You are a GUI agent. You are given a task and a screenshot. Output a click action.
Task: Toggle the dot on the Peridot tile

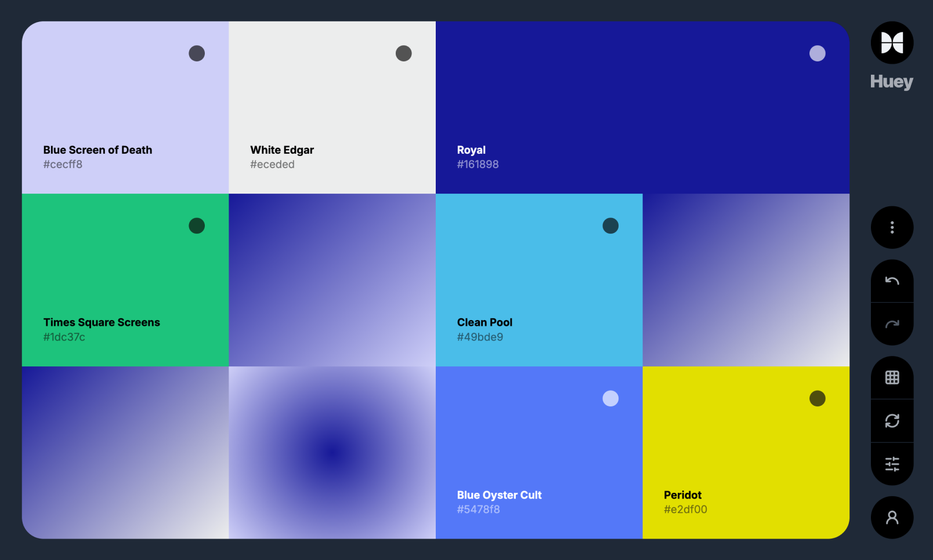(818, 398)
